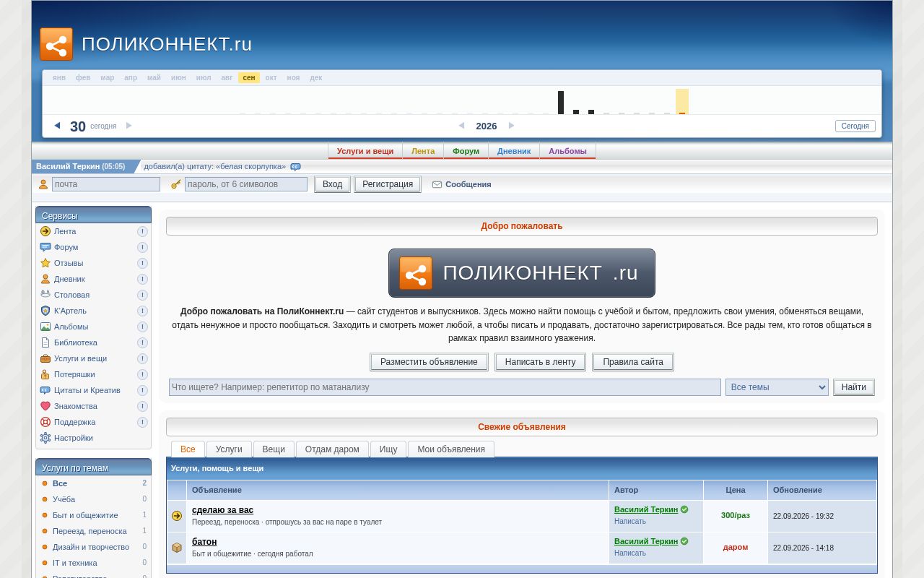Click the Правила сайта button
Screen dimensions: 924x578
[633, 362]
